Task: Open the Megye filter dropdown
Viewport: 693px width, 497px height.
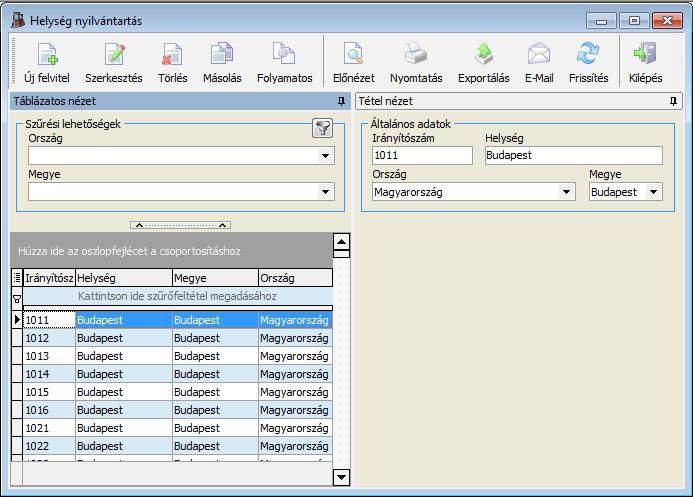Action: 325,192
